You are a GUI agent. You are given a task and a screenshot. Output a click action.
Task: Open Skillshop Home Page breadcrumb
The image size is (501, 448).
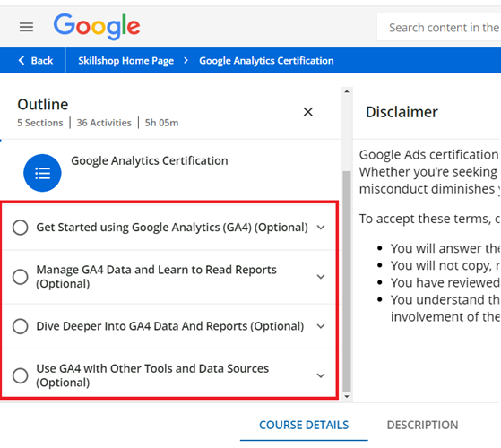(x=125, y=60)
